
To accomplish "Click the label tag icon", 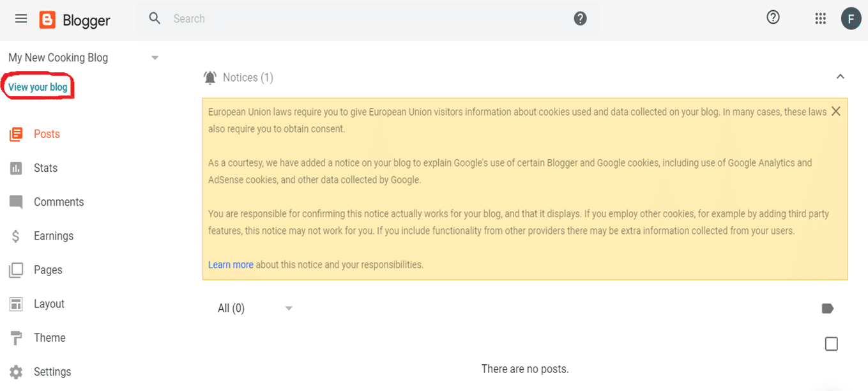I will coord(828,309).
